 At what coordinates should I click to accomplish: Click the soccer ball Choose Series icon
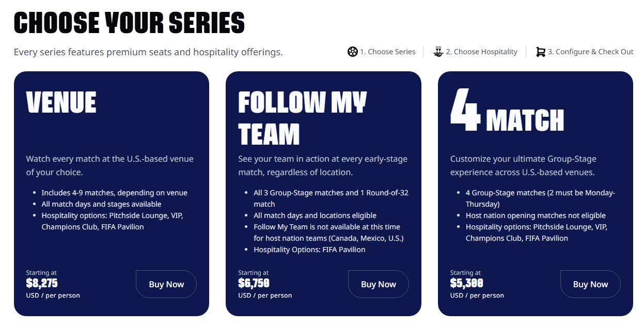point(353,52)
